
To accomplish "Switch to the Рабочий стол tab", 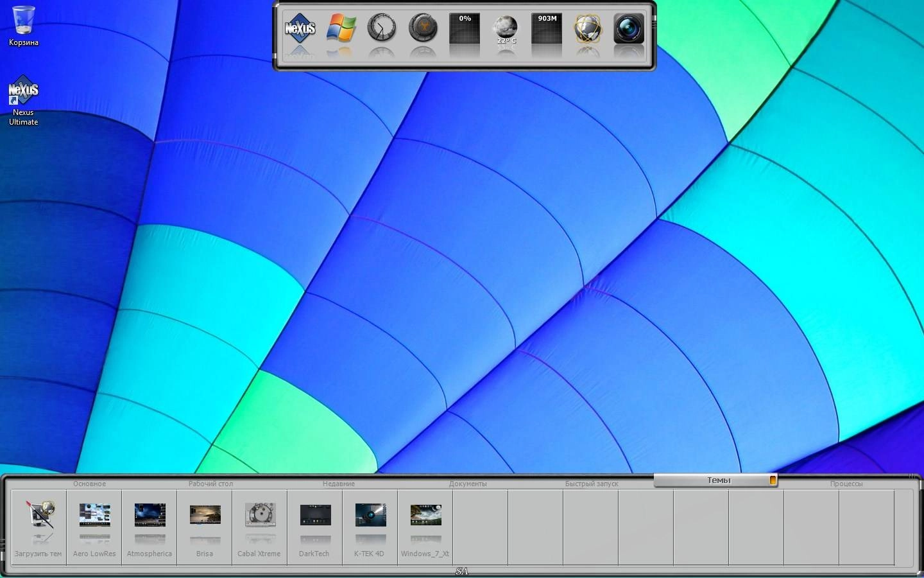I will [210, 484].
